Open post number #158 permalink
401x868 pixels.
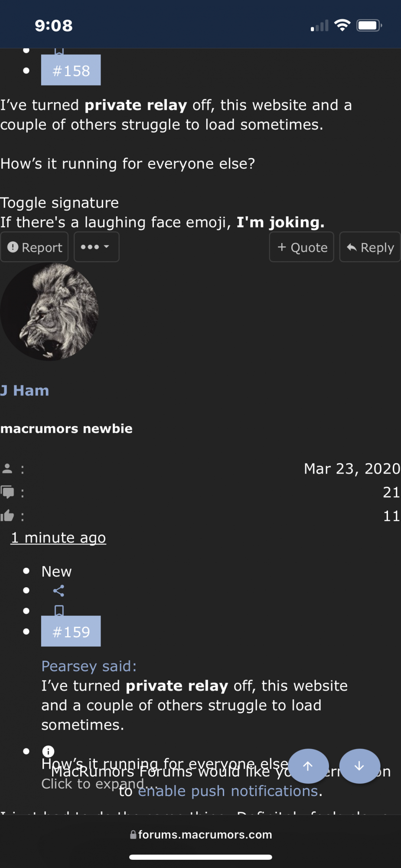[71, 70]
